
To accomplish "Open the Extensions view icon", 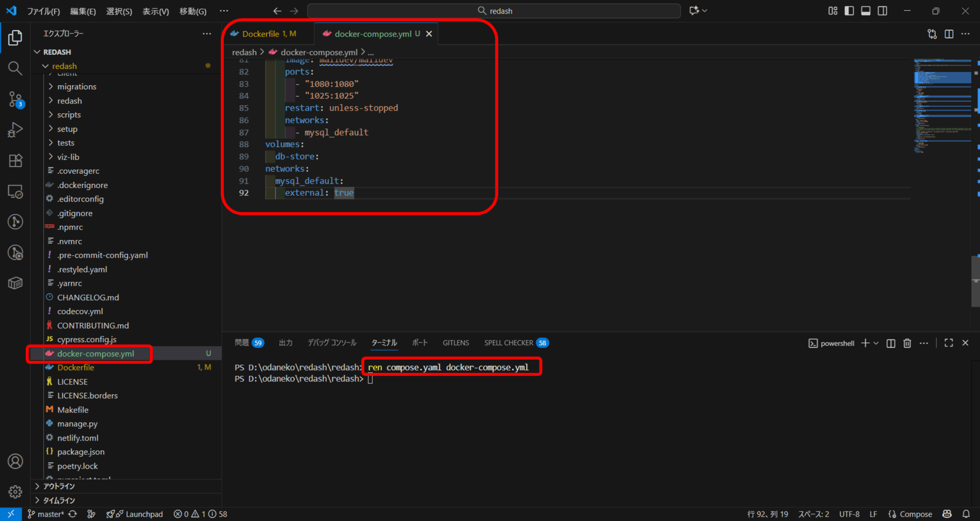I will point(15,160).
